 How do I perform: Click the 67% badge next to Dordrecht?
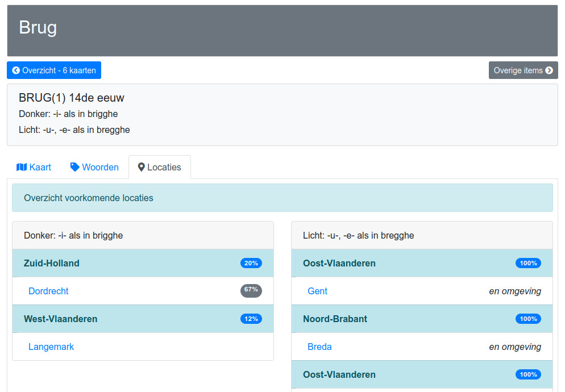click(251, 290)
